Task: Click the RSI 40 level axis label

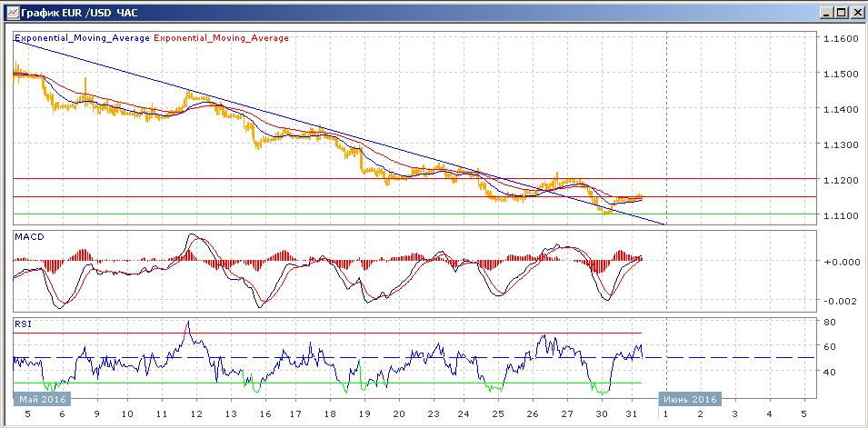Action: [830, 371]
